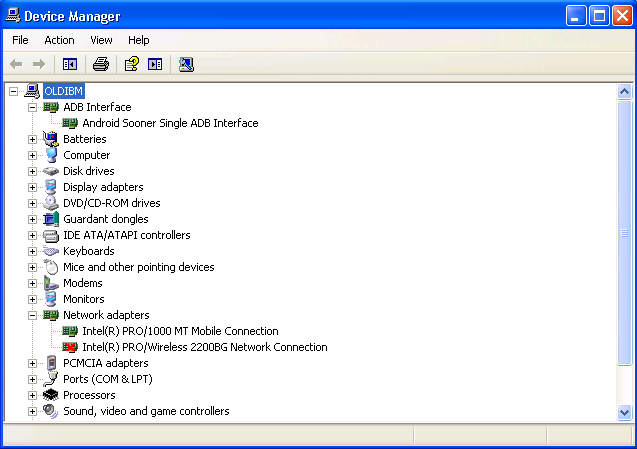Expand the DVD/CD-ROM drives node
The image size is (637, 449).
point(32,204)
